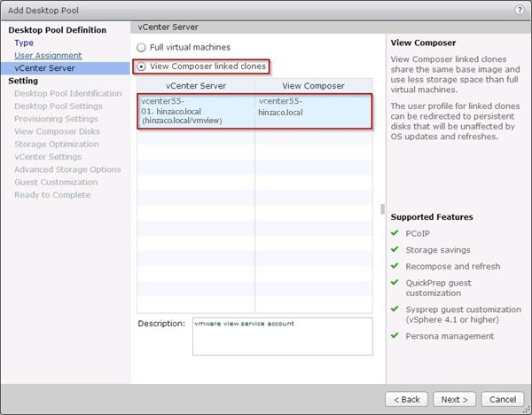Click the help question mark icon

(519, 9)
